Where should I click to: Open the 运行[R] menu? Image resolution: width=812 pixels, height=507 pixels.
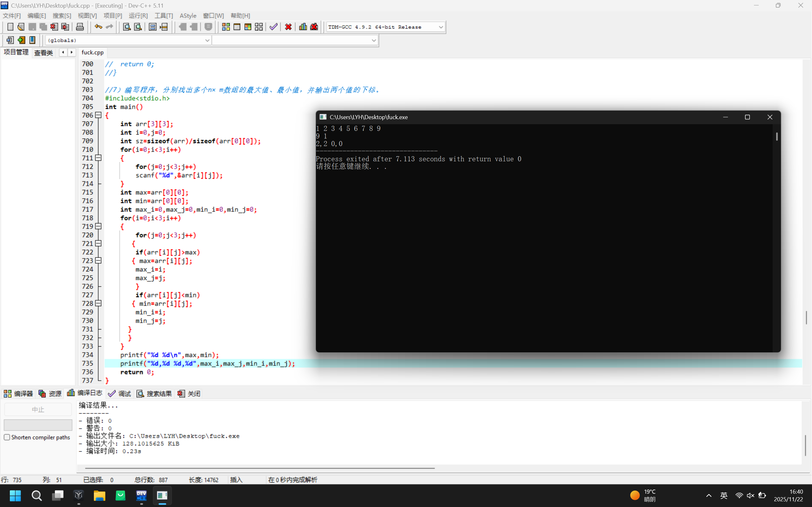click(x=138, y=16)
